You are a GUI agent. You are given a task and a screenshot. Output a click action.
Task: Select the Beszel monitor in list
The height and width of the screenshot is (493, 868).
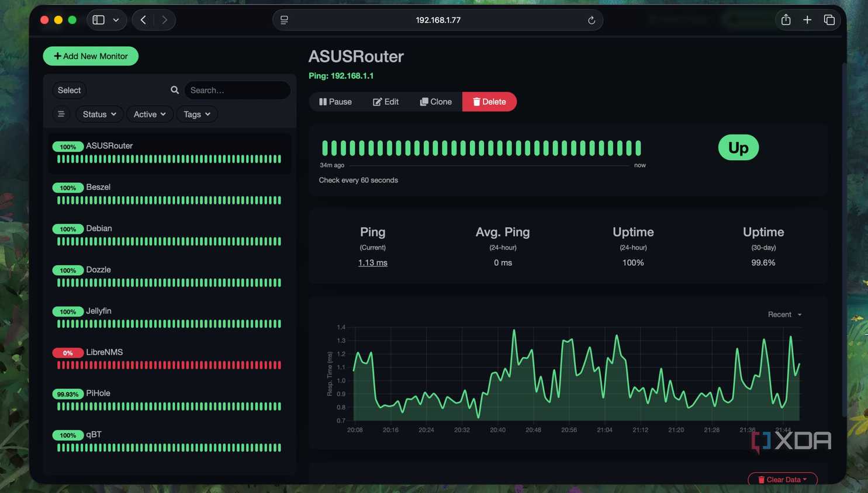[x=170, y=195]
